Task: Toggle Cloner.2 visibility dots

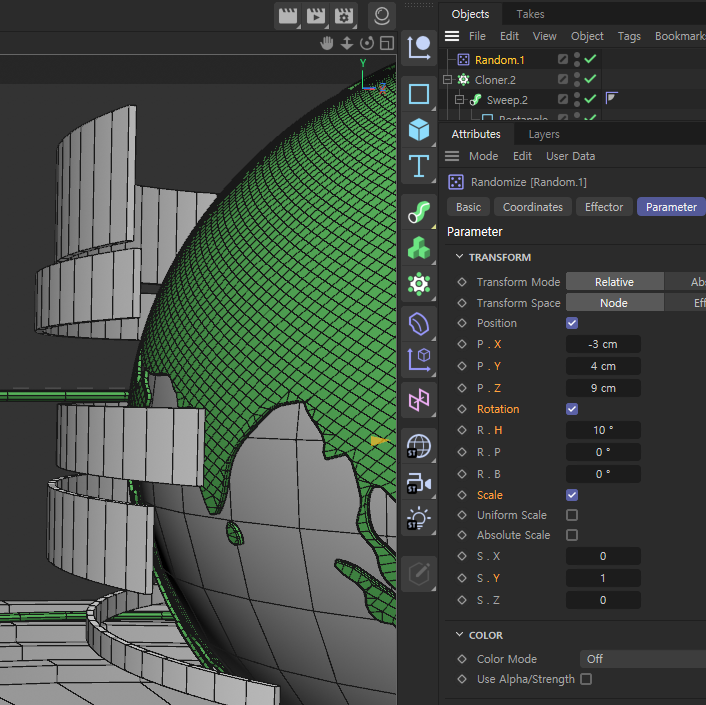Action: tap(577, 80)
